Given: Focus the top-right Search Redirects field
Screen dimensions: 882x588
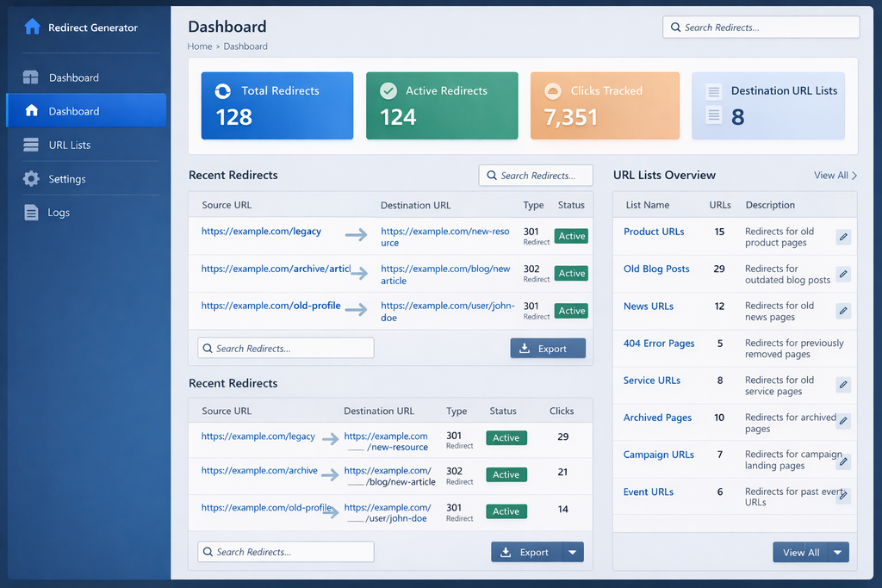Looking at the screenshot, I should pos(761,28).
